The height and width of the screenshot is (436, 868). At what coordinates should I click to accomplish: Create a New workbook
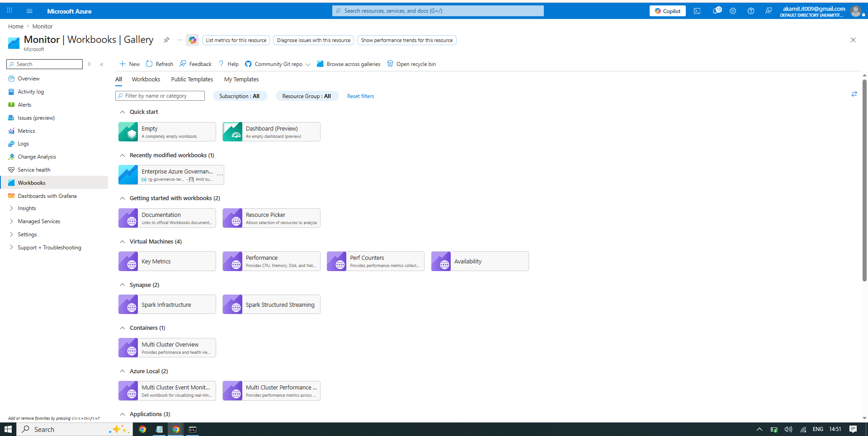pyautogui.click(x=129, y=64)
